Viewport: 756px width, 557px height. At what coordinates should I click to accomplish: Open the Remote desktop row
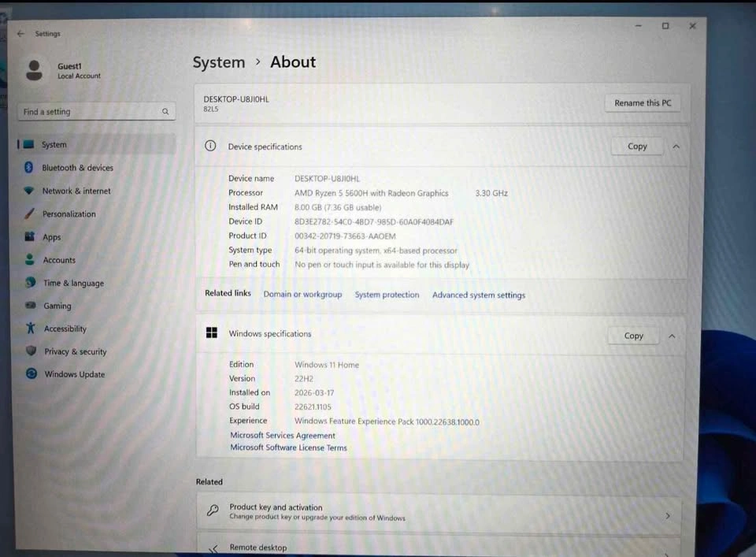pyautogui.click(x=439, y=547)
